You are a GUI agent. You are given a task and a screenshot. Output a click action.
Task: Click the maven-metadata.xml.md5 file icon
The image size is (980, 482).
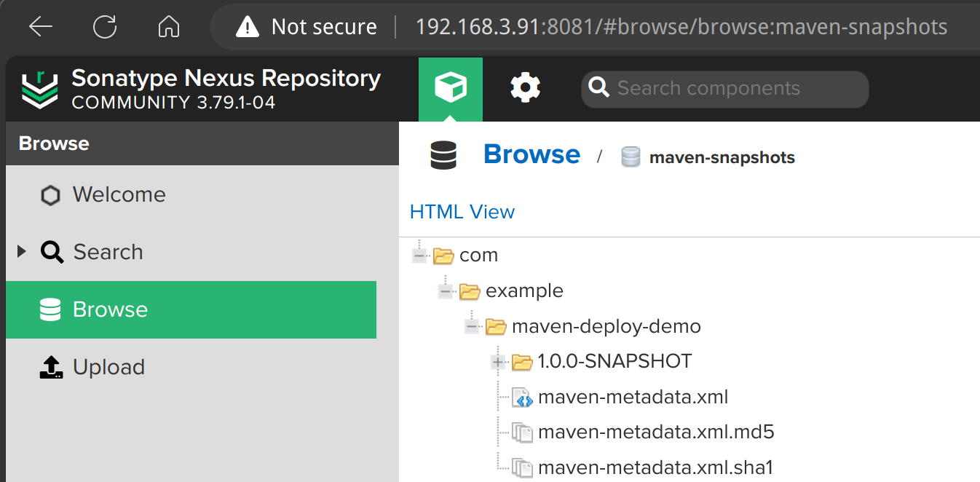[x=523, y=433]
